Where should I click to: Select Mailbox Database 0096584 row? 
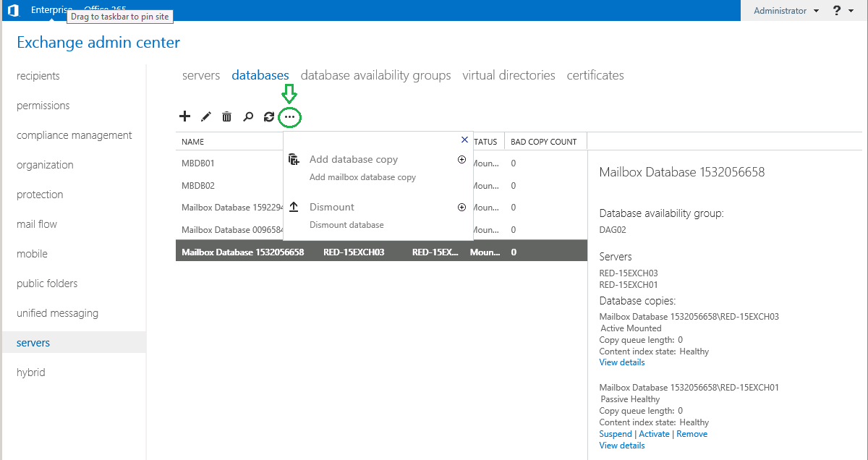tap(231, 230)
